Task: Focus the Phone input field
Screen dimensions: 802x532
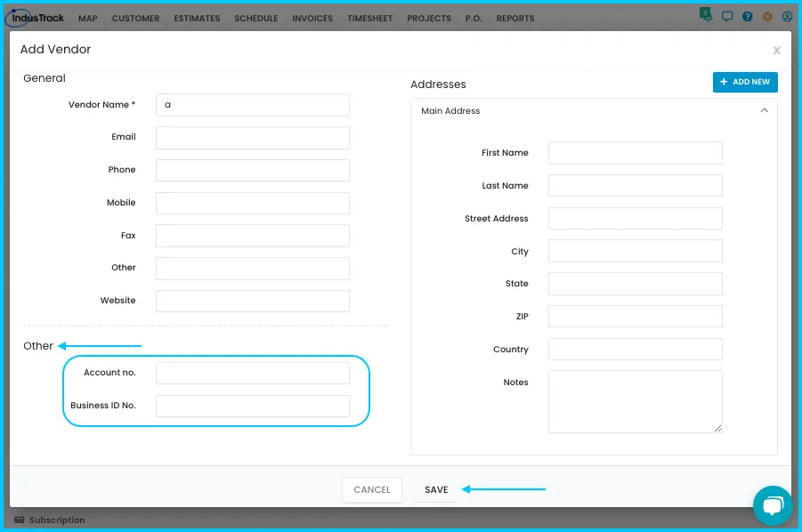Action: pyautogui.click(x=253, y=170)
